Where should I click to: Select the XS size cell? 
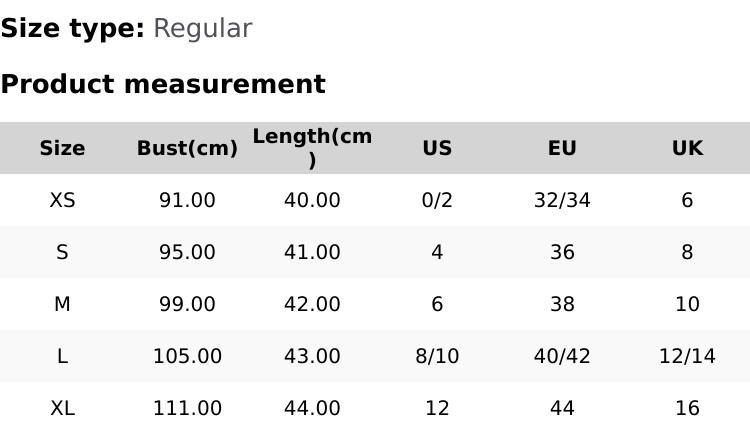coord(62,200)
